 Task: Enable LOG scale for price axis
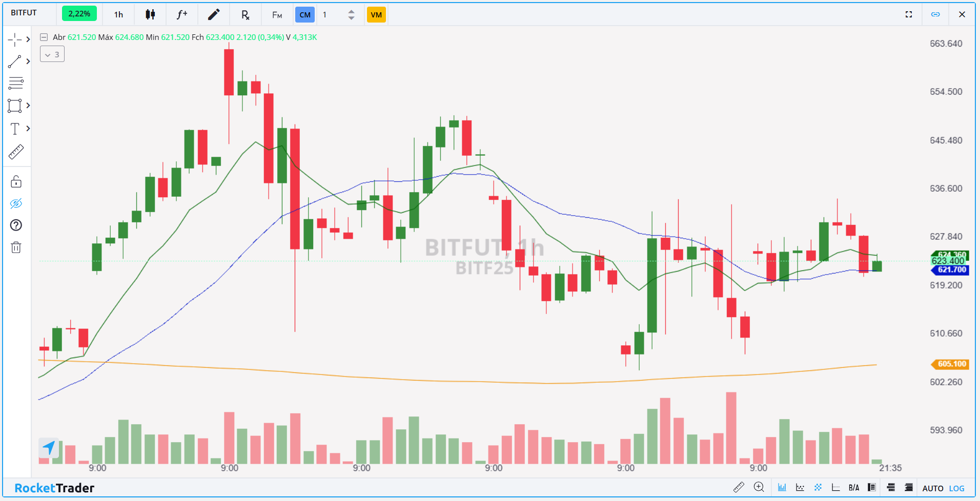pyautogui.click(x=956, y=488)
